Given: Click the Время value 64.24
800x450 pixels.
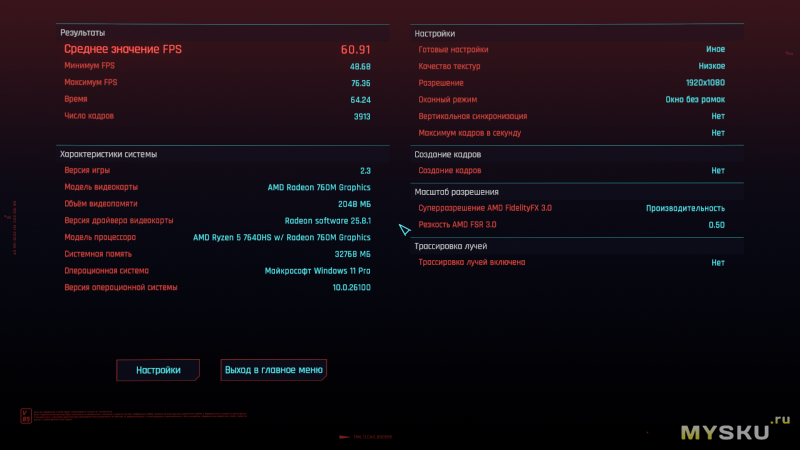Looking at the screenshot, I should coord(360,100).
